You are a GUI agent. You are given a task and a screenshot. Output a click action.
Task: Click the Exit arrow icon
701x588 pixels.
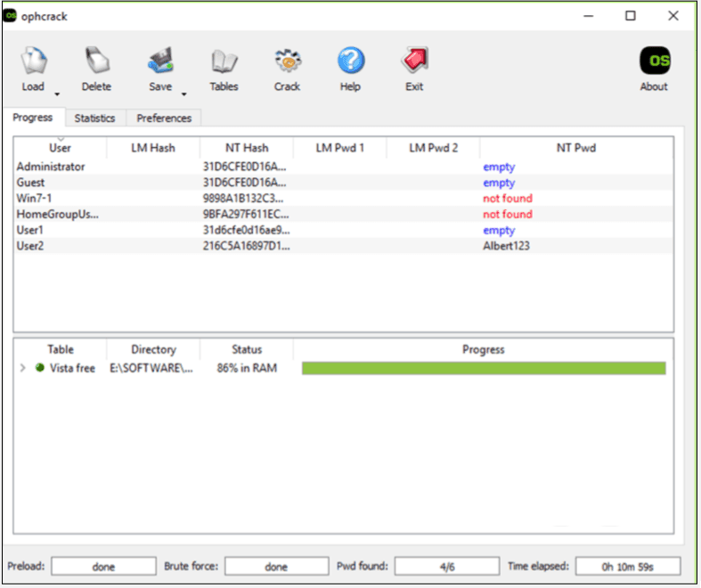[x=414, y=62]
